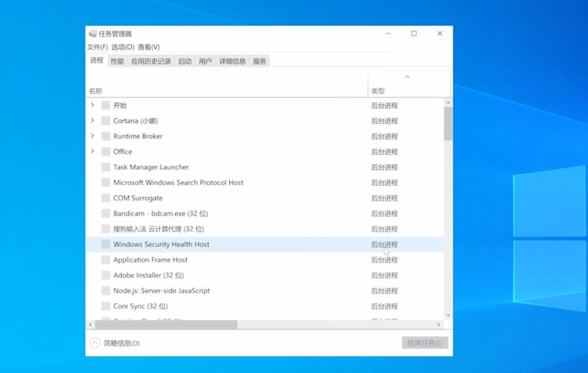Click the 结束任务 button
Image resolution: width=588 pixels, height=373 pixels.
pos(425,343)
